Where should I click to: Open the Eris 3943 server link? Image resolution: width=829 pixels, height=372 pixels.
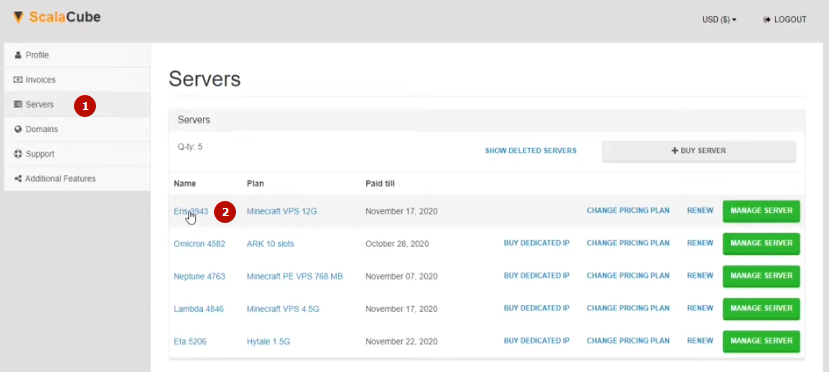tap(191, 211)
